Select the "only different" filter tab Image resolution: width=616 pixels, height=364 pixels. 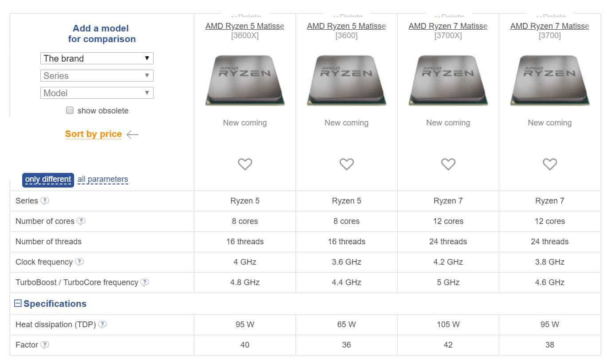[47, 180]
